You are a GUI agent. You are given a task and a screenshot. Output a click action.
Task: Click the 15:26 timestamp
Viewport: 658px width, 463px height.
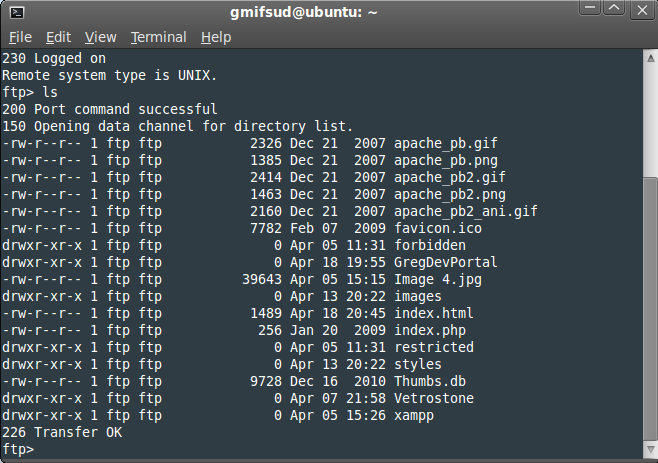[366, 416]
